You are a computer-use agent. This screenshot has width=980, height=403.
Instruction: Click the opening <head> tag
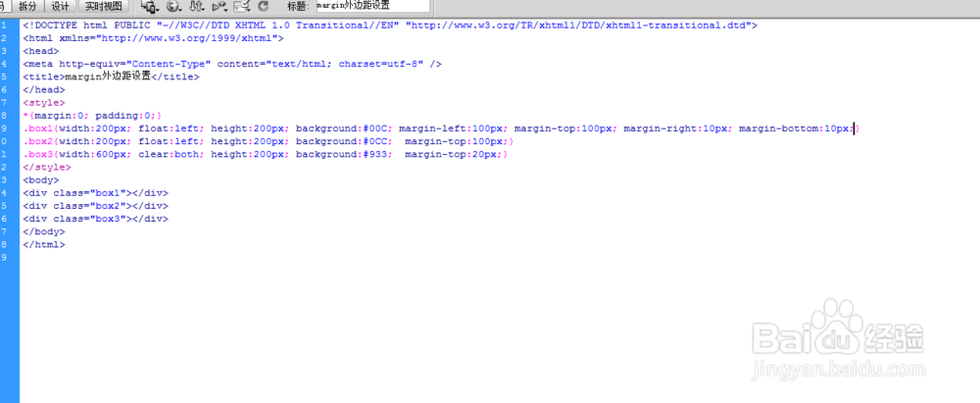point(40,51)
